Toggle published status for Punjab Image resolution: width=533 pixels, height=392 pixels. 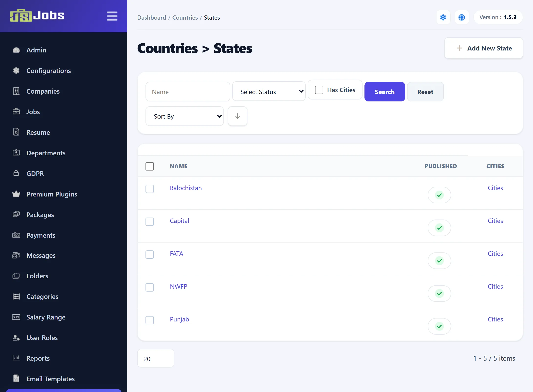(x=439, y=326)
